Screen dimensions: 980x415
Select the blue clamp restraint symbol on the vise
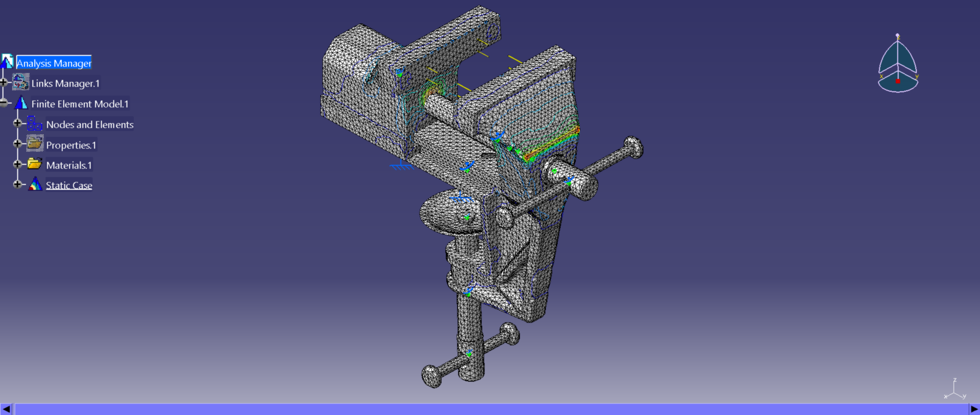pos(401,165)
